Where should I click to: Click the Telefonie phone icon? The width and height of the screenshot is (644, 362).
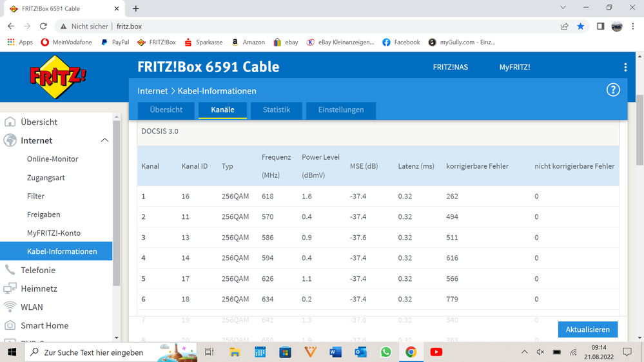coord(10,270)
